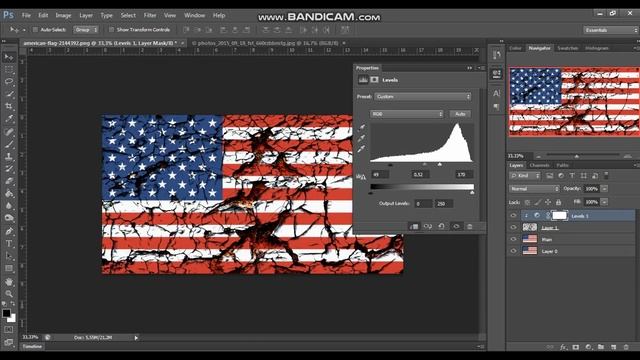Click the Output Levels 250 field
This screenshot has height=360, width=640.
(444, 204)
